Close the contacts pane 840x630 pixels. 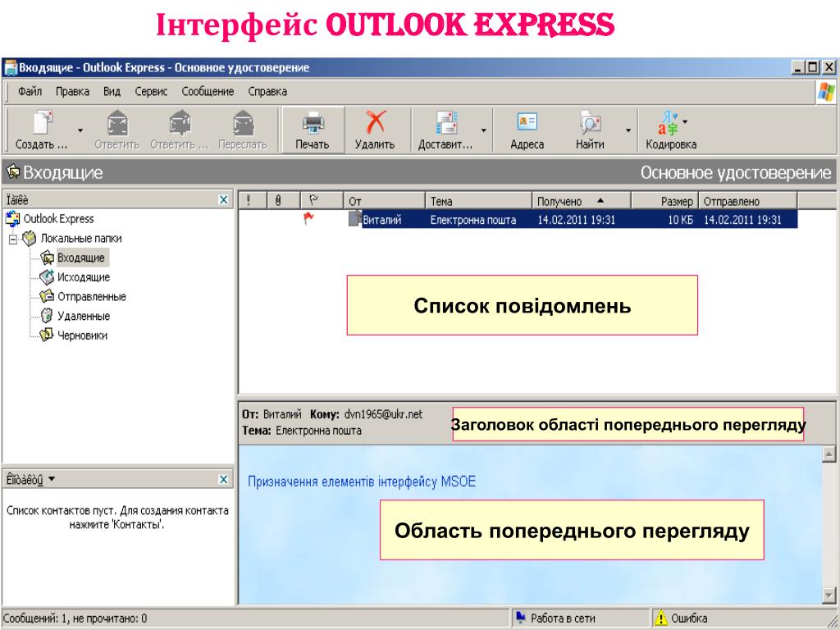tap(224, 479)
